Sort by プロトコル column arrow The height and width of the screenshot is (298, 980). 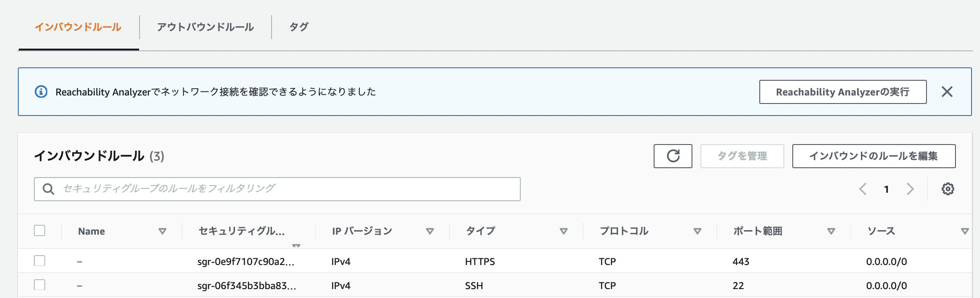click(x=697, y=231)
